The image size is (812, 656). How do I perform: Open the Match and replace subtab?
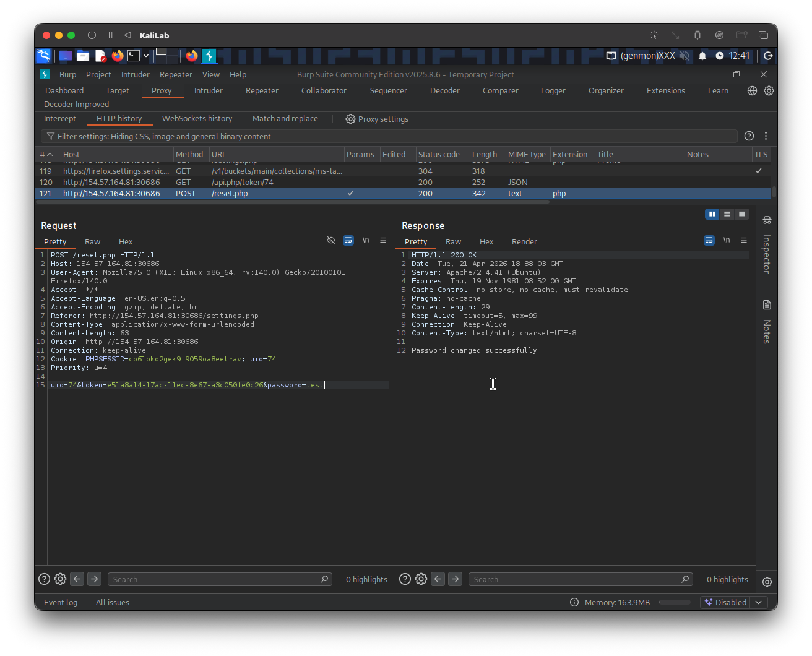tap(285, 118)
